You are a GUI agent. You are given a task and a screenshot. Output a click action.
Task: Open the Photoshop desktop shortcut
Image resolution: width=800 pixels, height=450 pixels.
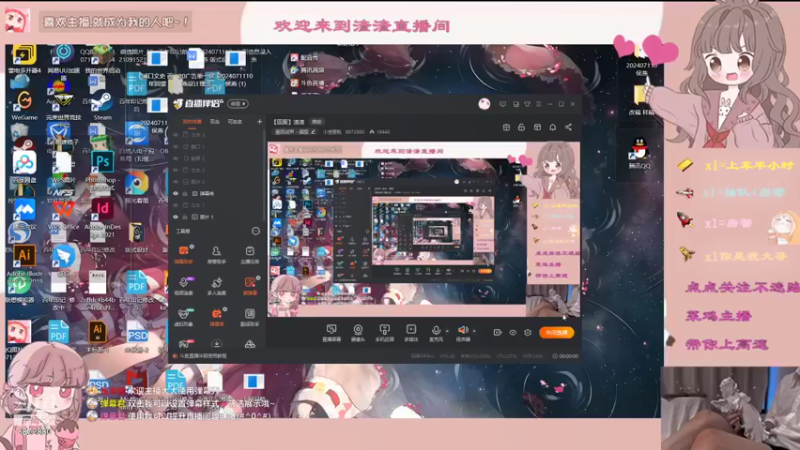click(x=103, y=171)
